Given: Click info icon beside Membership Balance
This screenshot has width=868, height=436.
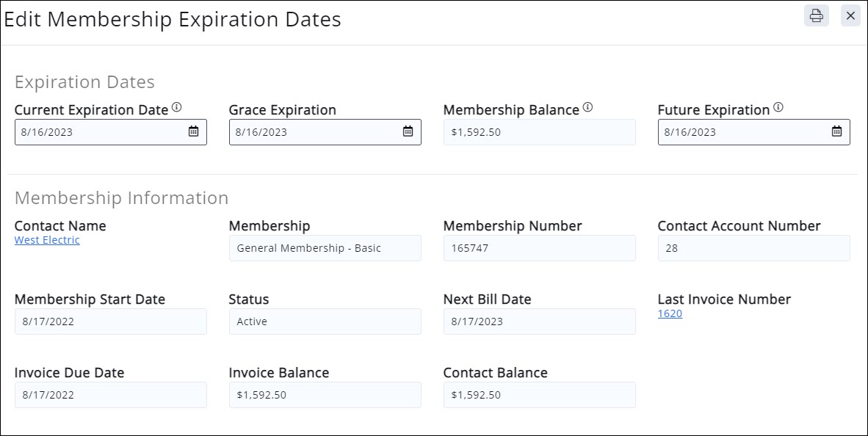Looking at the screenshot, I should (587, 108).
